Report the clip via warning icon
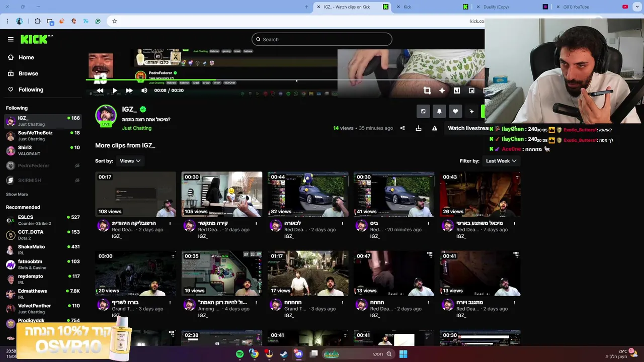The height and width of the screenshot is (362, 644). click(435, 128)
